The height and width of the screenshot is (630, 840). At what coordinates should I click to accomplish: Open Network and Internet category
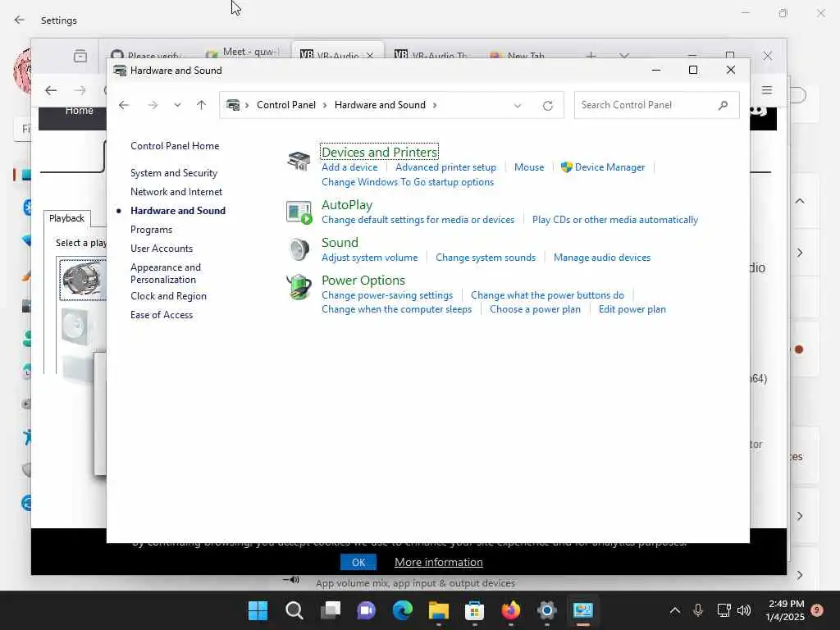pos(176,192)
